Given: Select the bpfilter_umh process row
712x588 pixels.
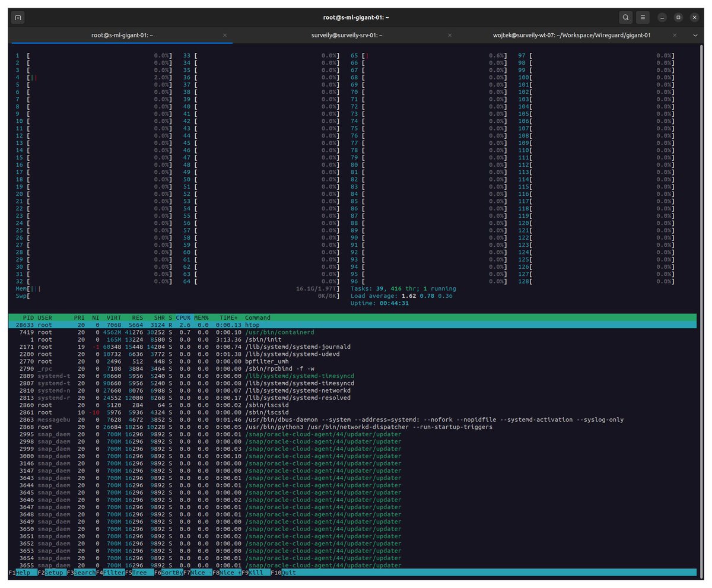Looking at the screenshot, I should coord(352,361).
